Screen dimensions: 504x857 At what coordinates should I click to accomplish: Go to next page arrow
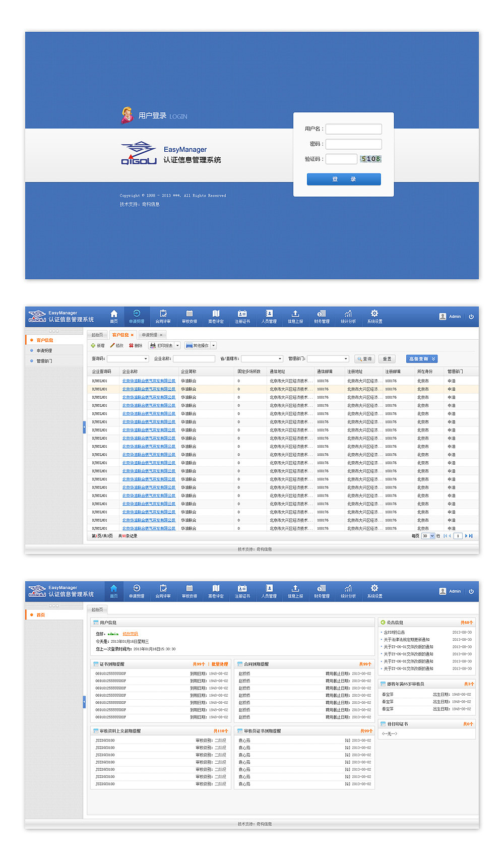(x=466, y=536)
